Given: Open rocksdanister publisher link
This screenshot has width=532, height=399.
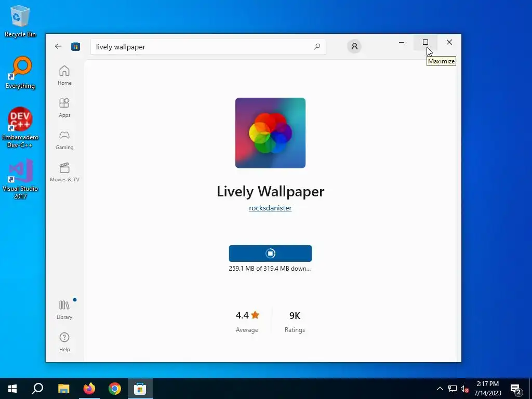Looking at the screenshot, I should pyautogui.click(x=270, y=208).
